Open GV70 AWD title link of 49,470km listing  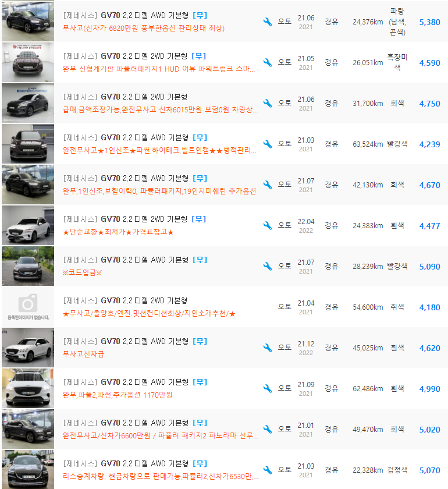pos(136,423)
